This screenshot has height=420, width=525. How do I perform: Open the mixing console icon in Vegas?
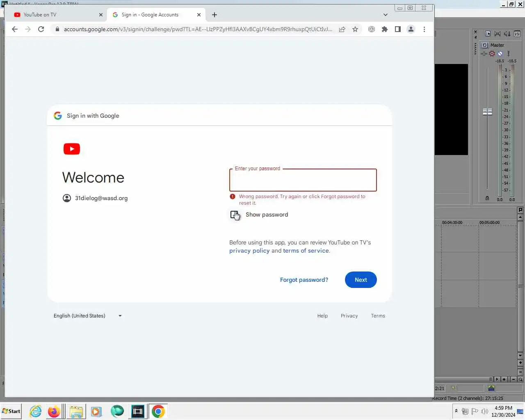click(x=517, y=34)
